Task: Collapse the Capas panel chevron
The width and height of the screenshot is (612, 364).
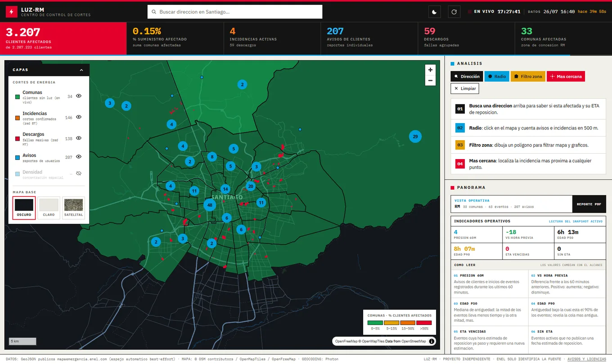Action: [x=81, y=70]
